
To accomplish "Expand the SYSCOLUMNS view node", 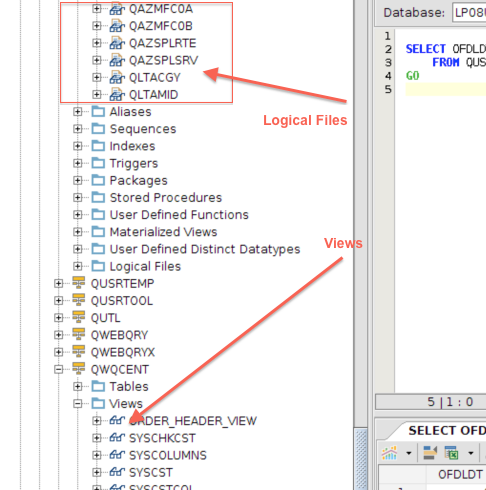I will coord(97,455).
